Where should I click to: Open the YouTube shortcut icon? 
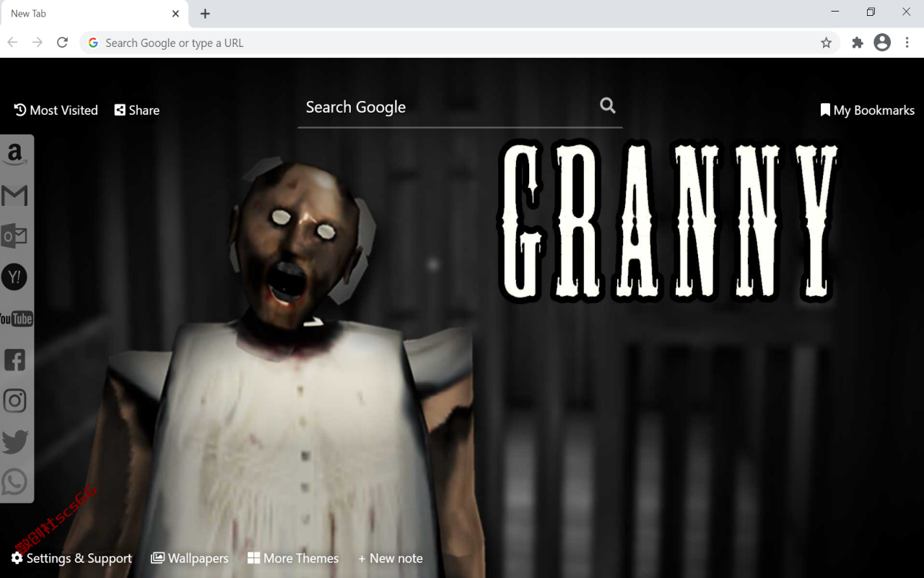(16, 319)
